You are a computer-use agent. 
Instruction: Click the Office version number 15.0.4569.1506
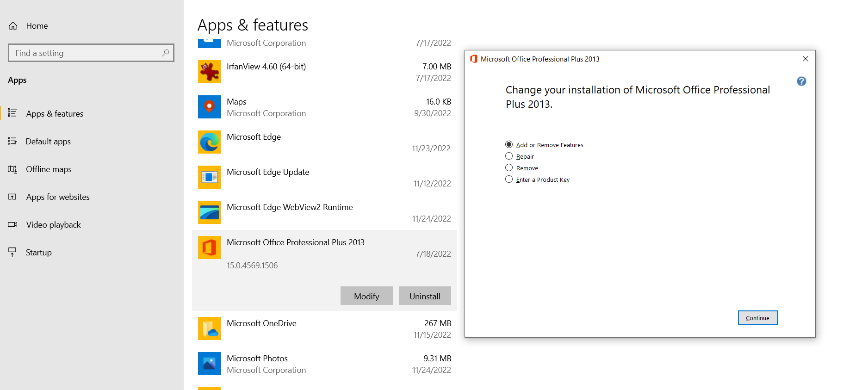(252, 266)
